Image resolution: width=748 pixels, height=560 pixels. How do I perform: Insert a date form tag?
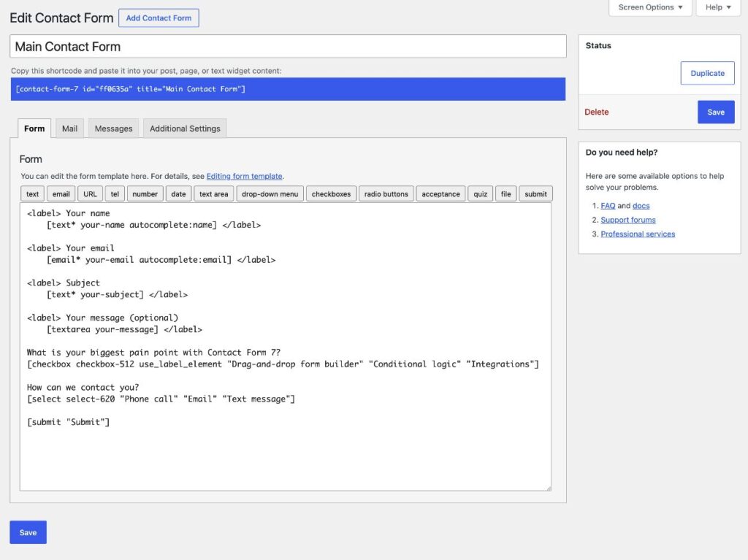[178, 194]
